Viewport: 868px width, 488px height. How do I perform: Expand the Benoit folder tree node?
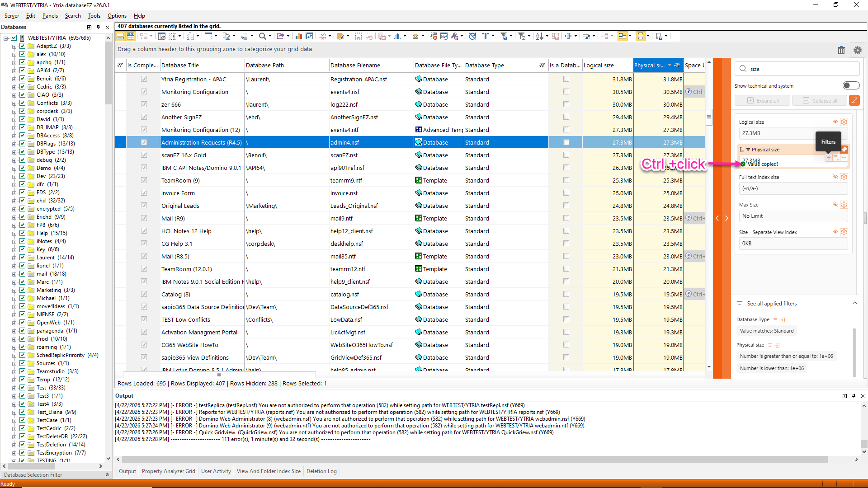coord(14,79)
